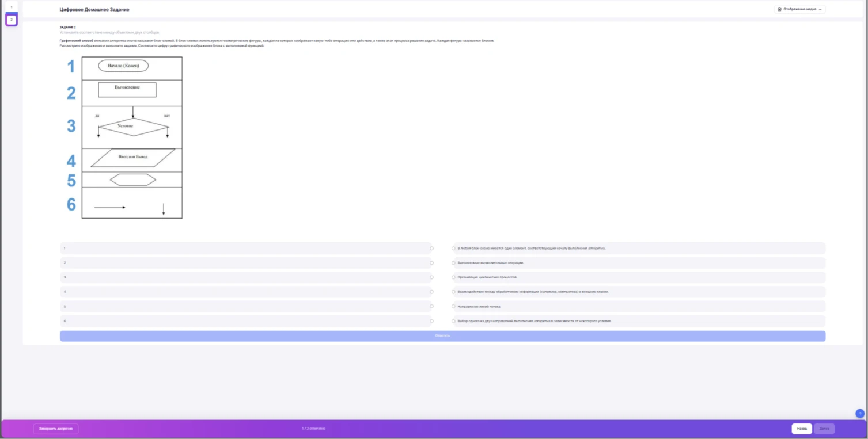The height and width of the screenshot is (439, 868).
Task: Go to task 1 in the sidebar
Action: [12, 7]
